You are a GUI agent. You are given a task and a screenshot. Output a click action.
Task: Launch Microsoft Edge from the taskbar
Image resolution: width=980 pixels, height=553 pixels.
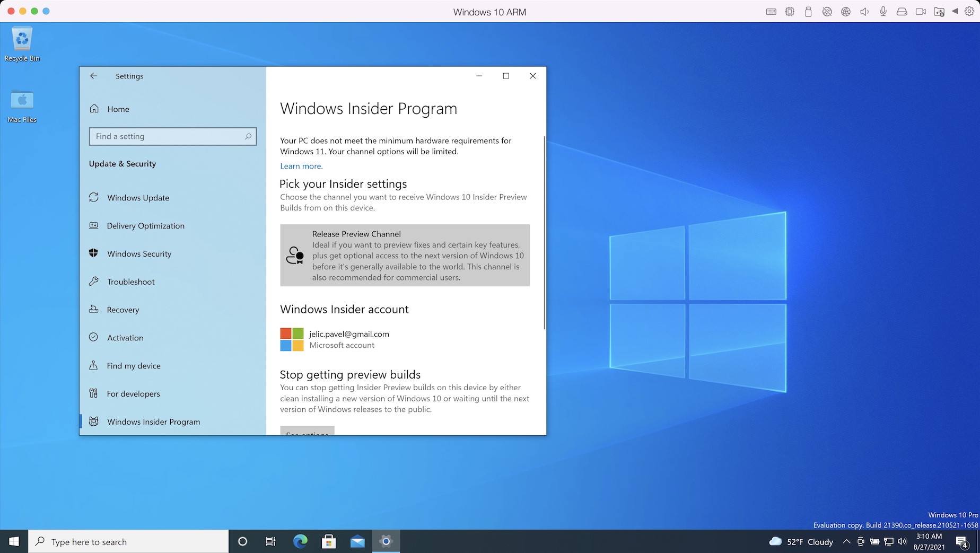point(300,541)
